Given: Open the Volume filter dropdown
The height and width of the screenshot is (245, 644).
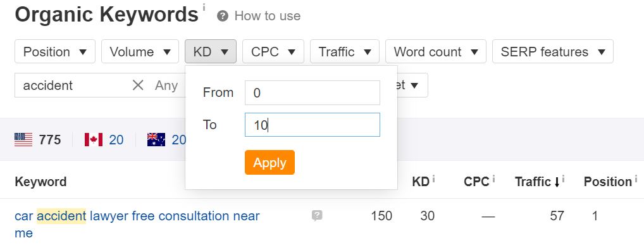Looking at the screenshot, I should 140,51.
